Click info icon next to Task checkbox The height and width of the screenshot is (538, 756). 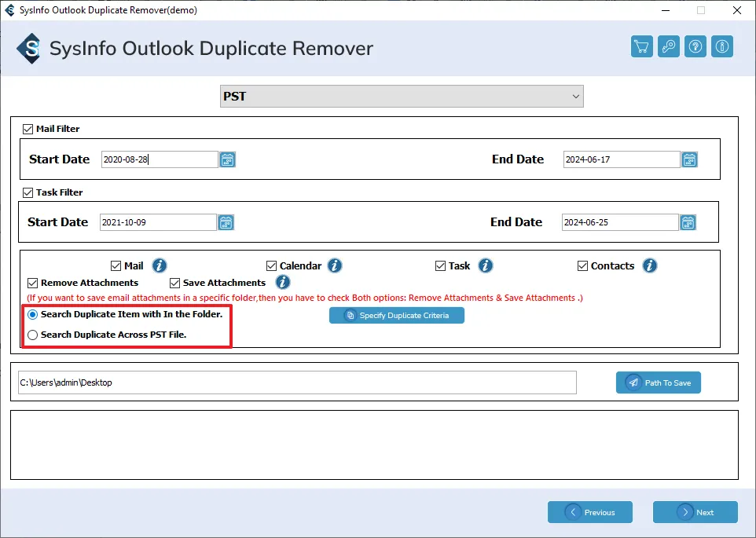point(486,265)
